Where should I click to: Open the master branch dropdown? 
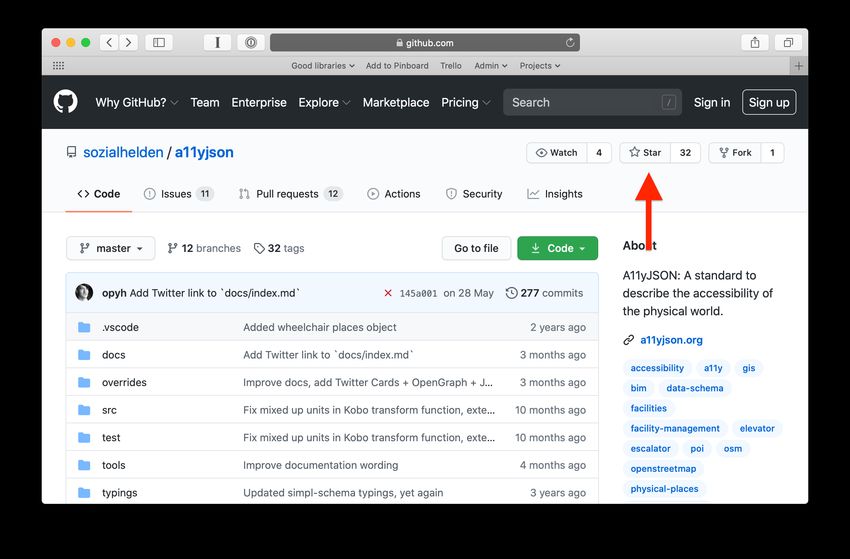click(111, 248)
